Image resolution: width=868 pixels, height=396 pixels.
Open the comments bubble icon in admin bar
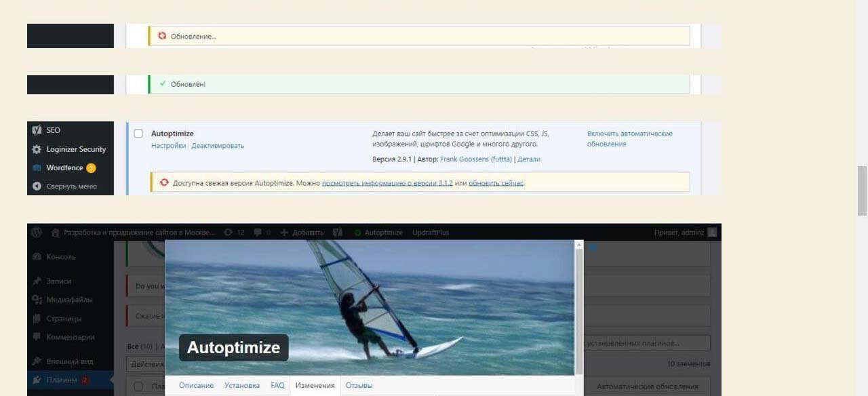click(258, 232)
